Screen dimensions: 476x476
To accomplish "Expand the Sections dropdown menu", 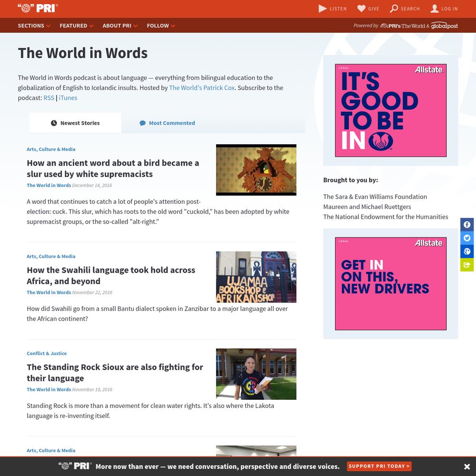I will click(34, 26).
